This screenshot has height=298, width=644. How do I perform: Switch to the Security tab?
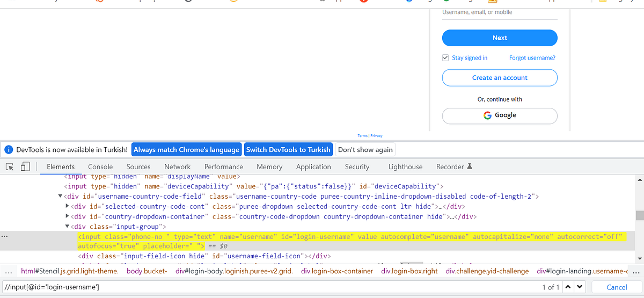(357, 167)
